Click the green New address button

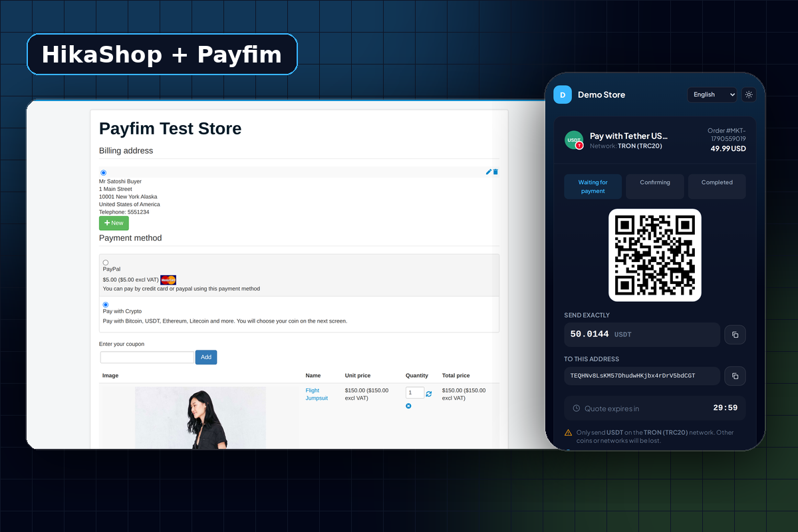(x=114, y=223)
